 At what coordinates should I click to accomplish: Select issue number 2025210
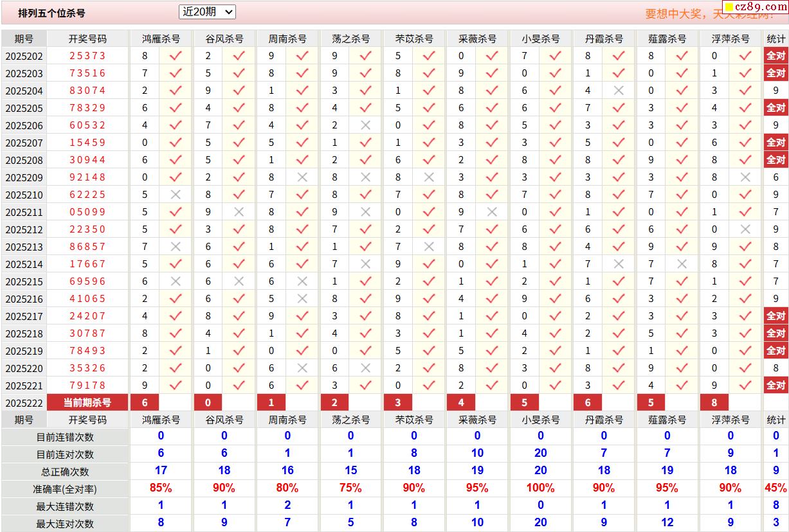click(24, 195)
